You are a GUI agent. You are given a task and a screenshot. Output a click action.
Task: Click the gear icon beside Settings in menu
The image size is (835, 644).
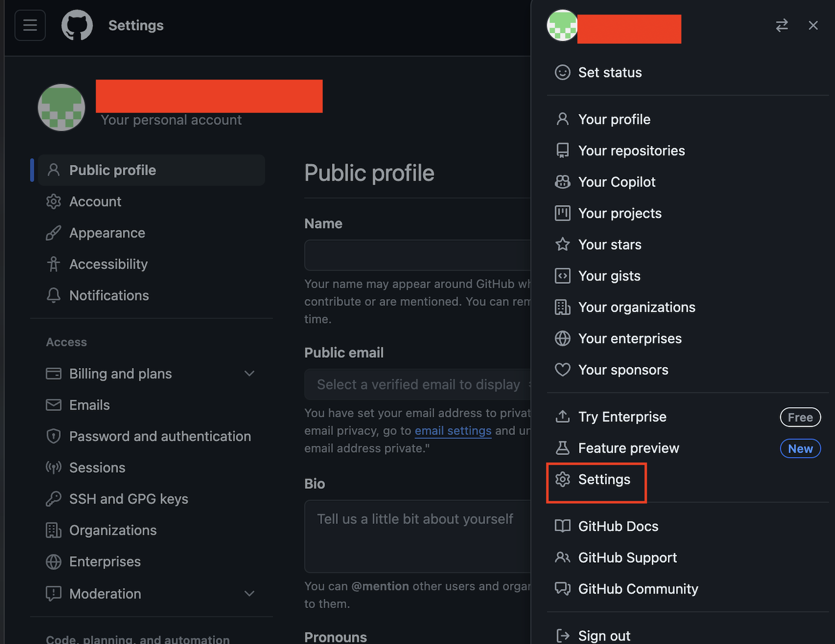562,479
